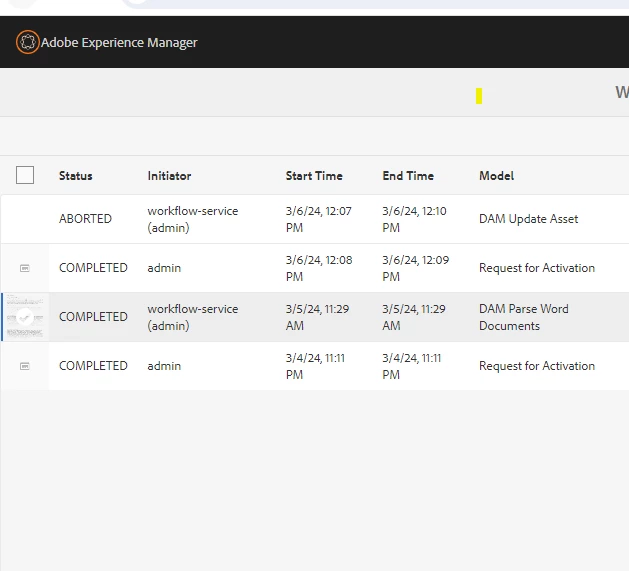Sort by the End Time column header
Image resolution: width=629 pixels, height=571 pixels.
(x=408, y=176)
